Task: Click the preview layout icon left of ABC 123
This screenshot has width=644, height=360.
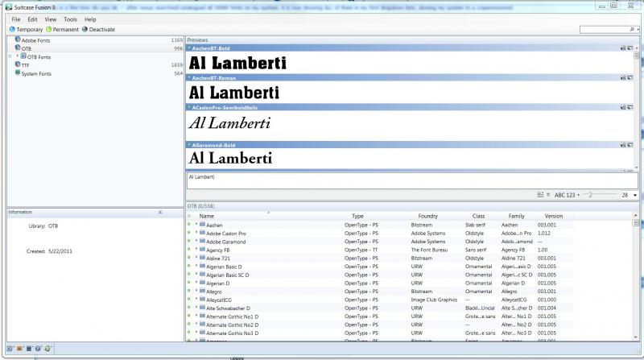Action: [x=540, y=195]
